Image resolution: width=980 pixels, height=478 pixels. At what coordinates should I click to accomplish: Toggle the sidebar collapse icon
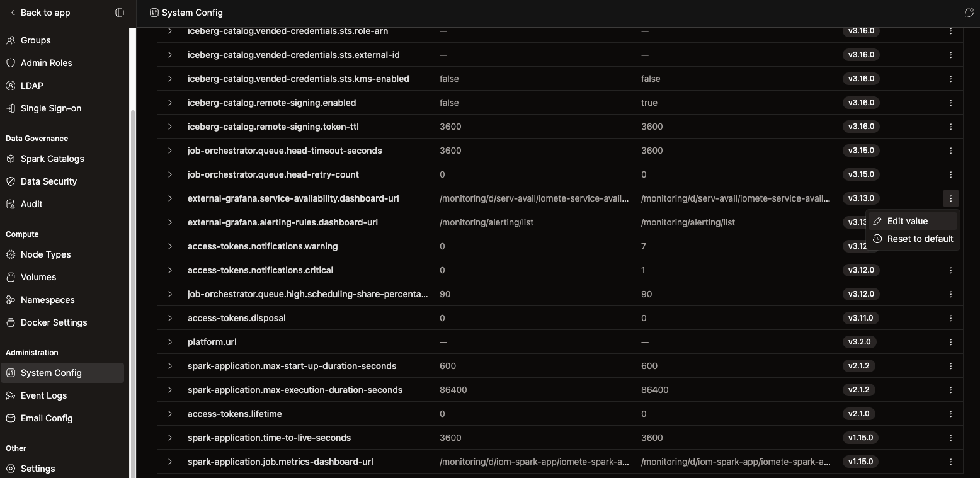pos(120,13)
